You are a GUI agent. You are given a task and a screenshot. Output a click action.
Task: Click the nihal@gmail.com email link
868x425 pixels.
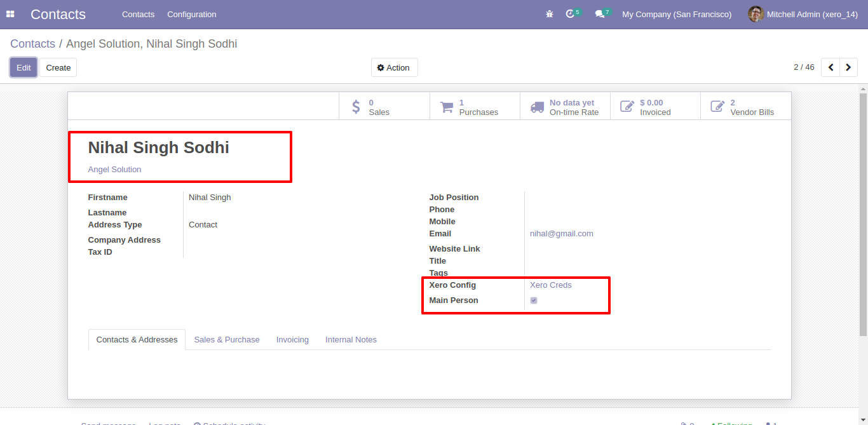[562, 234]
